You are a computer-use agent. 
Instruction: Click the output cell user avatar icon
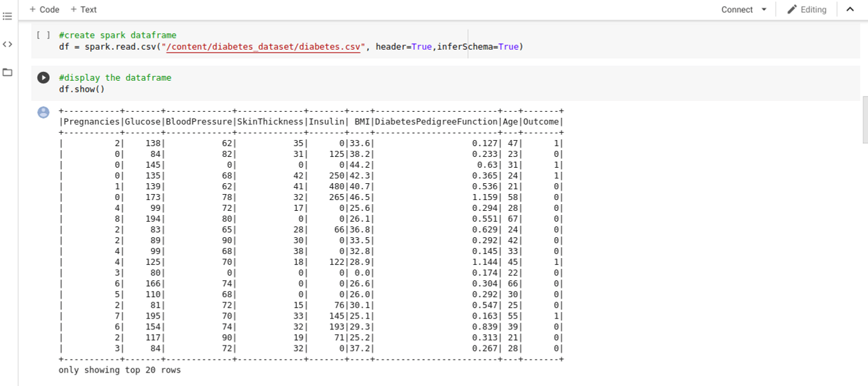click(x=43, y=112)
